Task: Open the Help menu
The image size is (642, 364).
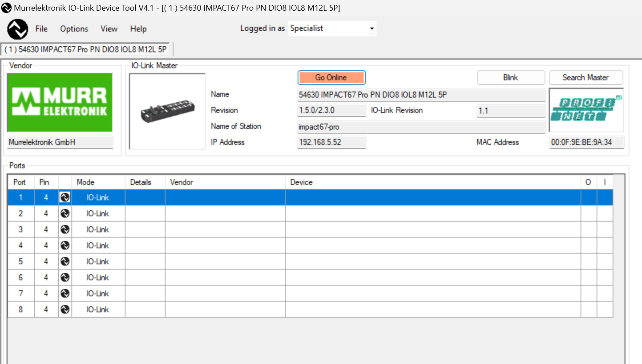Action: point(138,29)
